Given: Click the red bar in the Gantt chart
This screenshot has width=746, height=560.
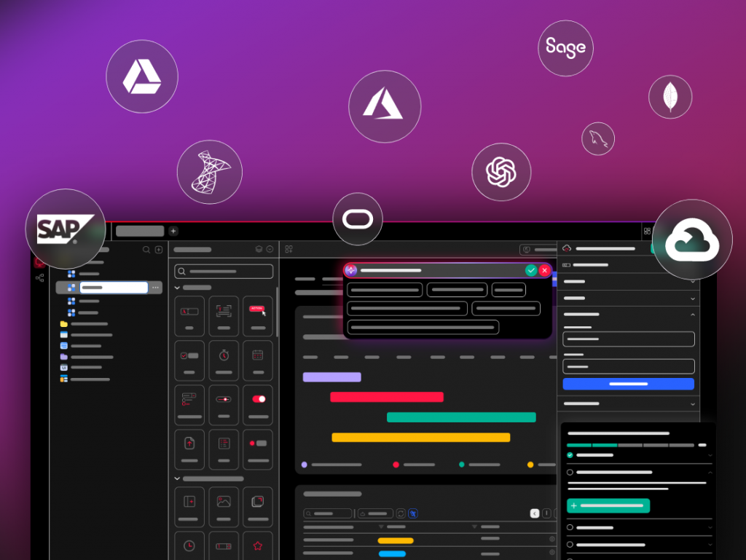Looking at the screenshot, I should 386,397.
